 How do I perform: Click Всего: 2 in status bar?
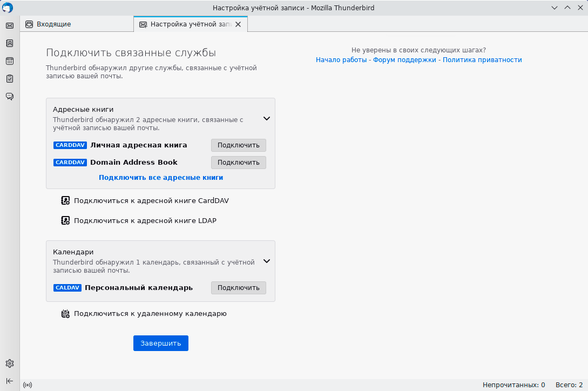[569, 385]
